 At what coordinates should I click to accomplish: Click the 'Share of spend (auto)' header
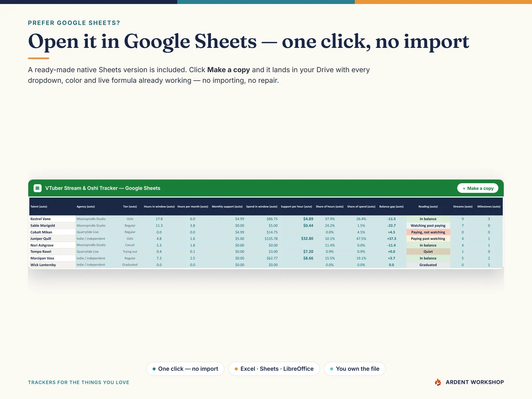tap(361, 206)
